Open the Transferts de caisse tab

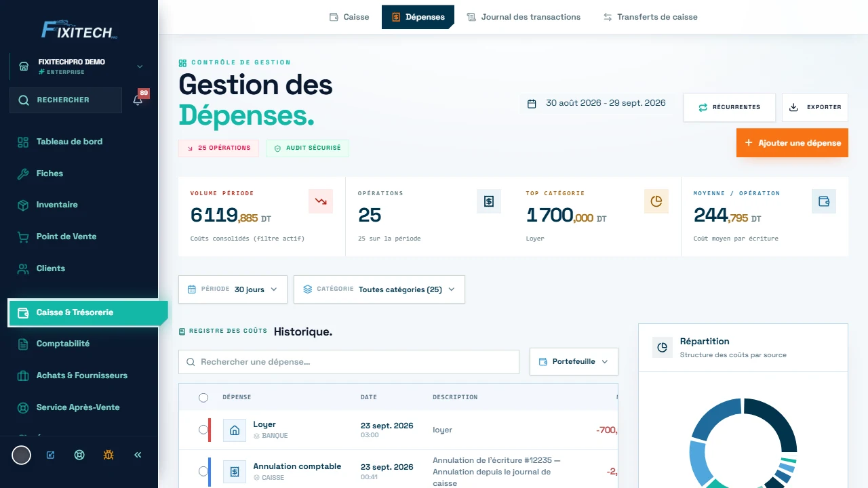click(650, 17)
